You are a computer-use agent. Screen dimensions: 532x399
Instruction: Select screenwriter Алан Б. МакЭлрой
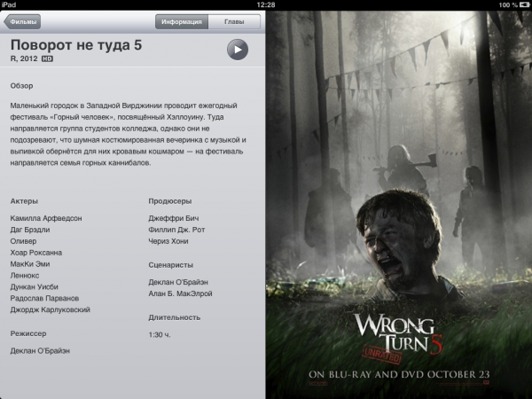coord(180,293)
